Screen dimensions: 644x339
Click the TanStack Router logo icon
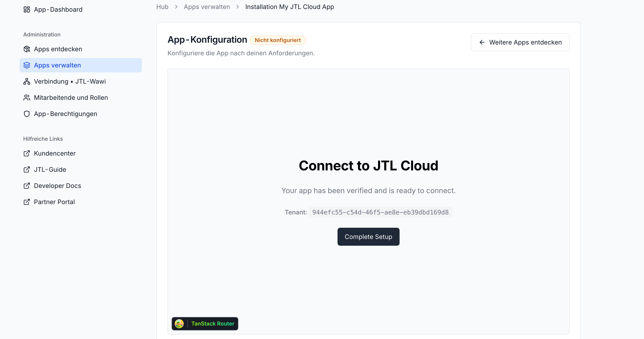[179, 324]
